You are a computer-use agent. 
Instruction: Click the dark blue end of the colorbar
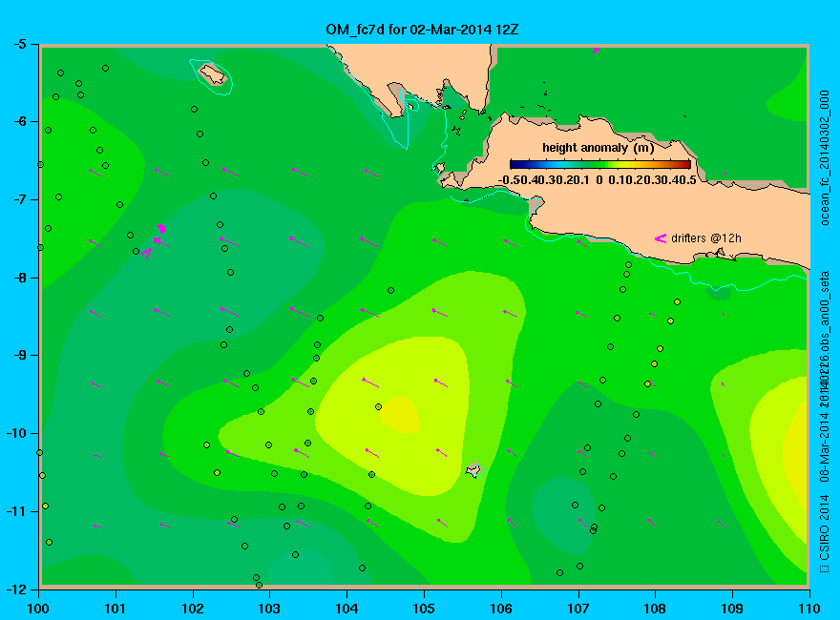[x=514, y=164]
